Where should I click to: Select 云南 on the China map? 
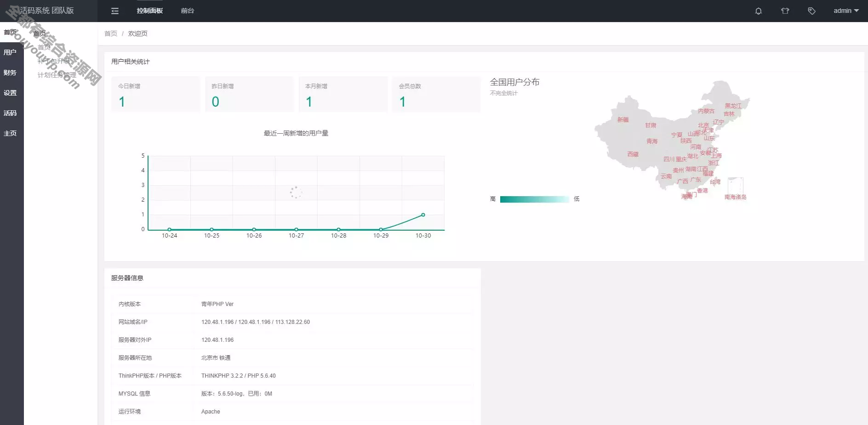click(x=666, y=176)
